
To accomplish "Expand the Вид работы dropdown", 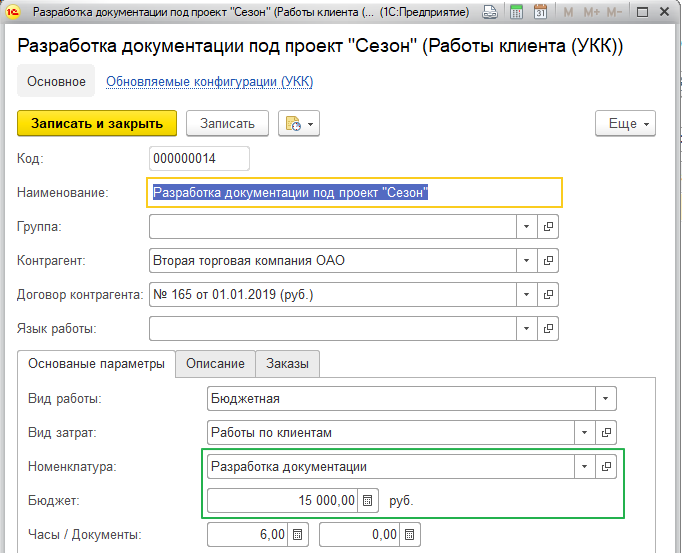I will [x=605, y=399].
